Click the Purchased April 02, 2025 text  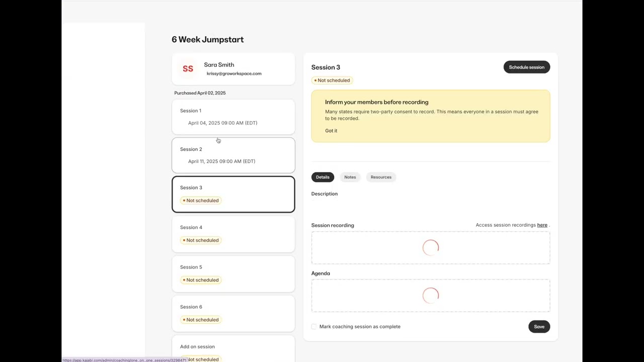[200, 93]
